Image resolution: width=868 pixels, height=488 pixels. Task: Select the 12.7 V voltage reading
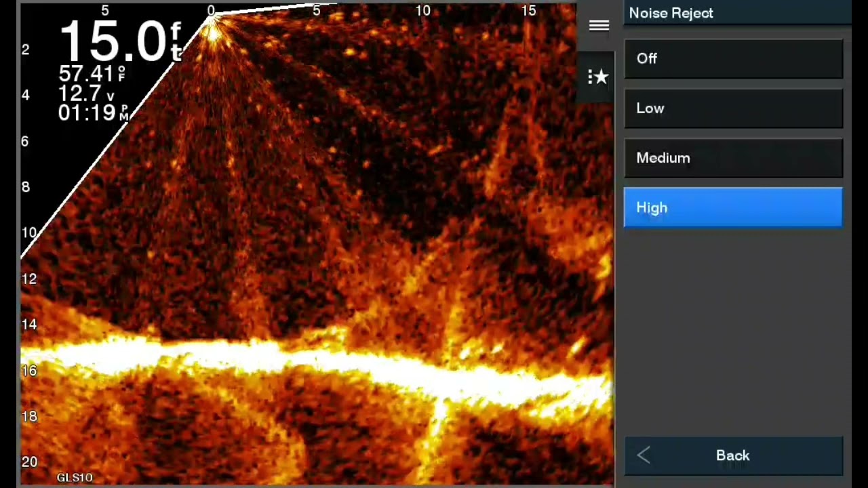coord(86,94)
